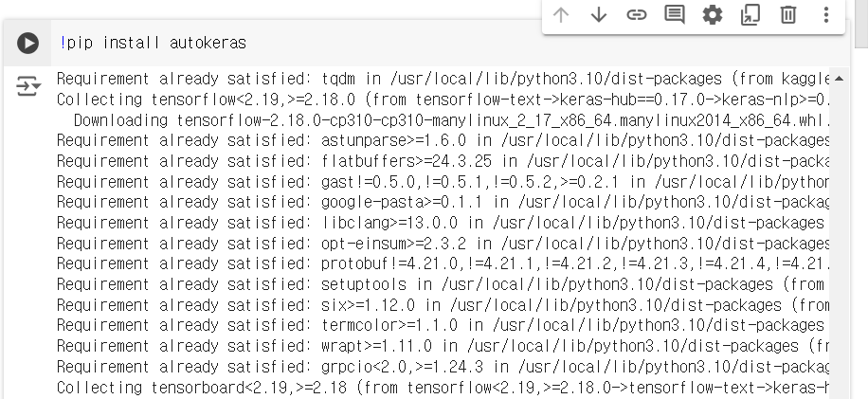Run the pip install autokeras cell
The width and height of the screenshot is (868, 399).
pos(27,44)
